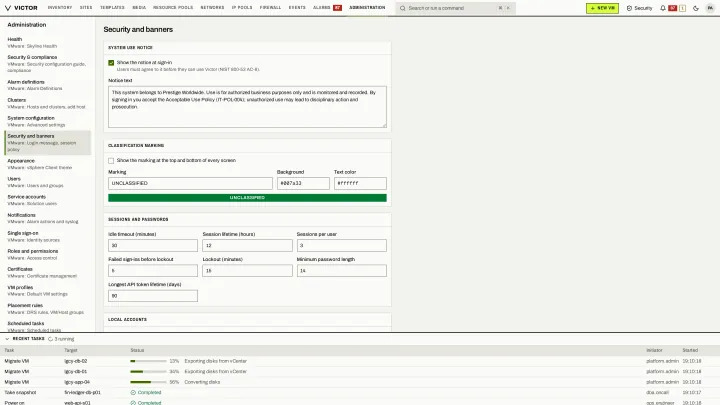The image size is (720, 405).
Task: Switch to the Networks section
Action: click(212, 8)
